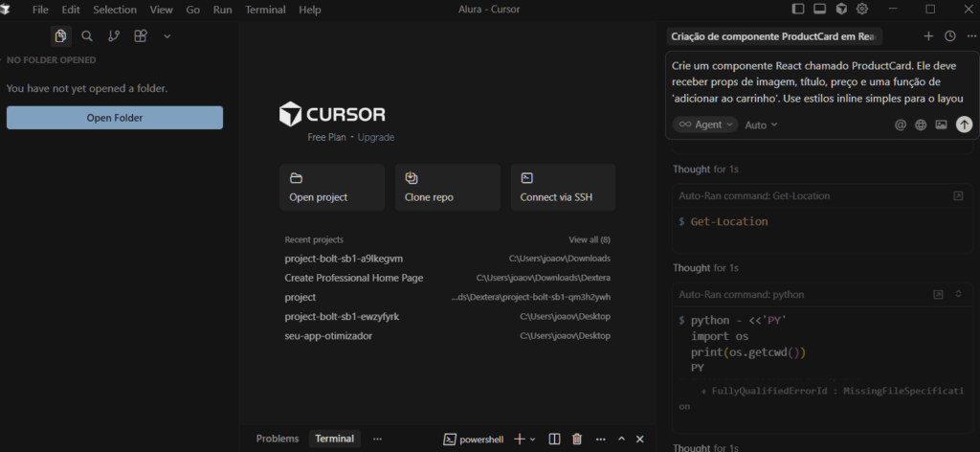Viewport: 980px width, 452px height.
Task: Open the Extensions view icon
Action: pyautogui.click(x=141, y=36)
